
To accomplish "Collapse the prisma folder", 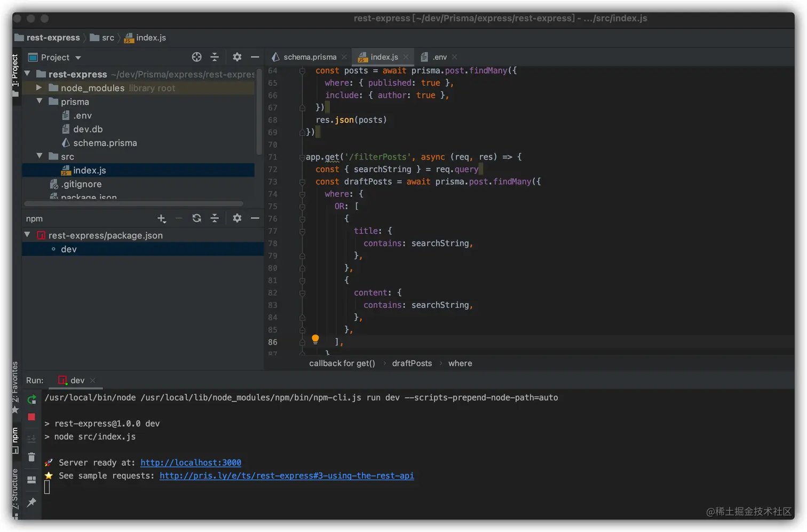I will click(39, 101).
